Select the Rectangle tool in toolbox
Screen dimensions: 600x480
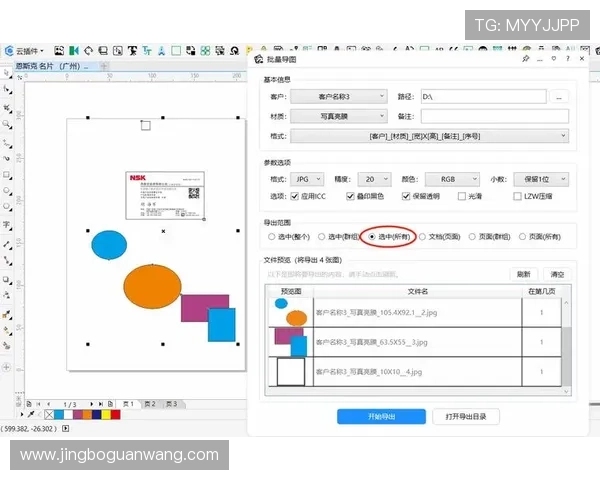[7, 175]
